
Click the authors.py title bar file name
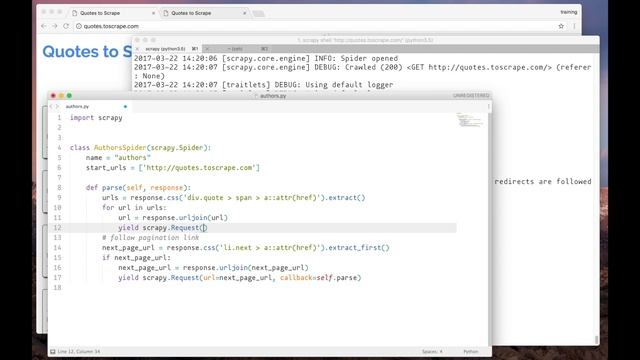273,96
